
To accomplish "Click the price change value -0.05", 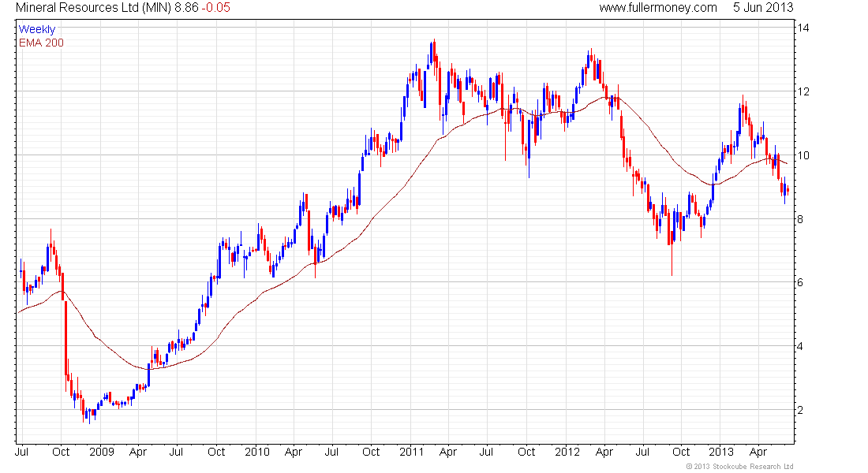I will (x=216, y=8).
